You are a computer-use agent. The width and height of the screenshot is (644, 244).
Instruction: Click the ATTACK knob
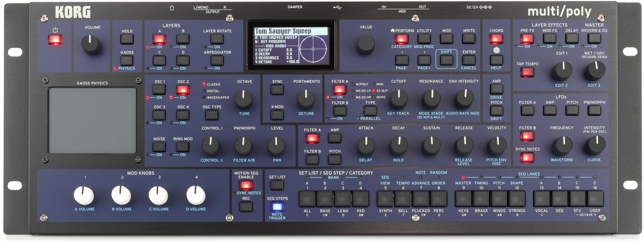click(366, 146)
